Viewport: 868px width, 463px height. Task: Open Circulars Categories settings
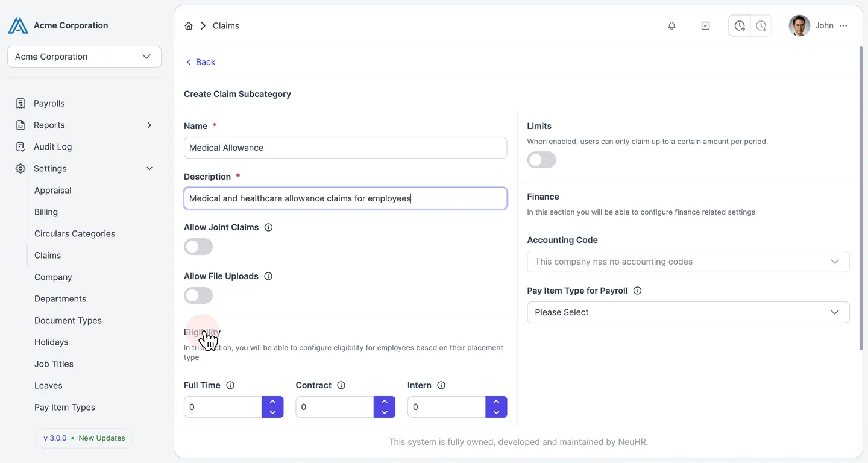point(75,233)
